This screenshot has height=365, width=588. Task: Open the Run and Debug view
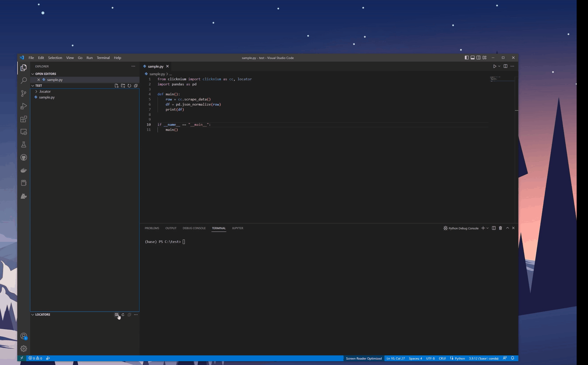click(x=23, y=106)
